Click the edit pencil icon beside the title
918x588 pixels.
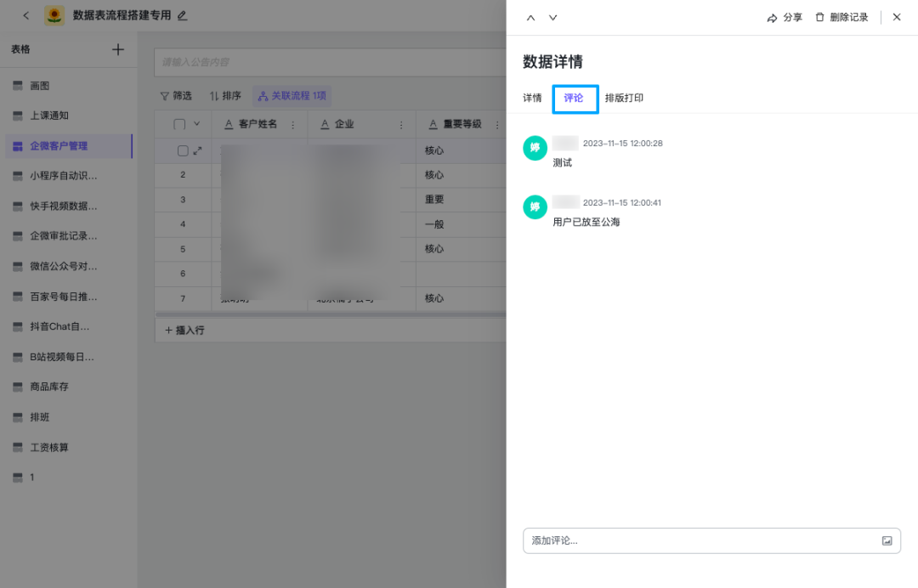click(182, 15)
